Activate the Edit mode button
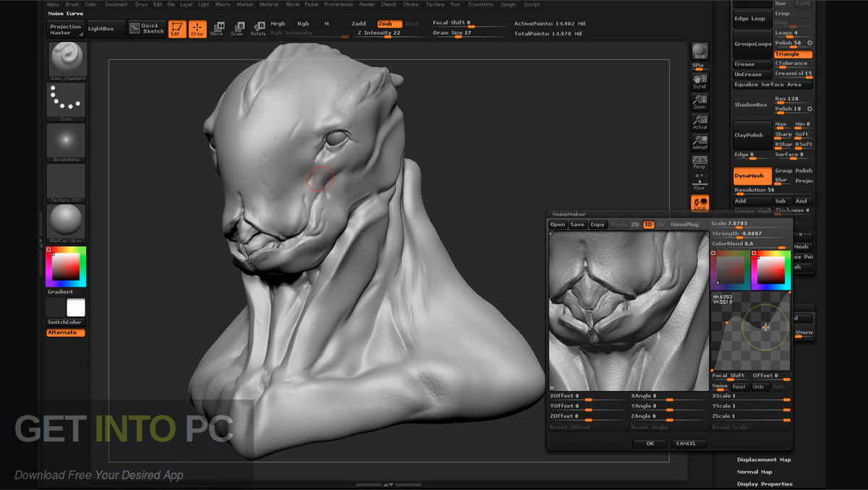Screen dimensions: 868x490 (x=177, y=28)
